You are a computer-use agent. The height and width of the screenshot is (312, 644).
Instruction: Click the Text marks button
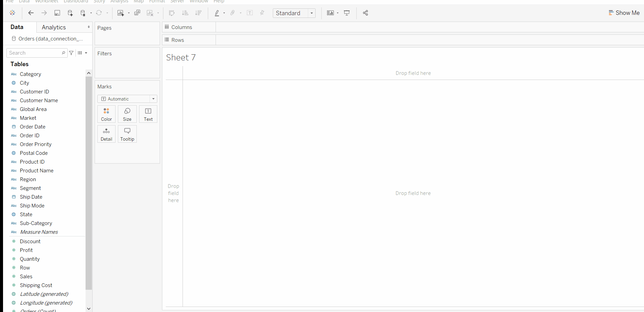(x=148, y=114)
